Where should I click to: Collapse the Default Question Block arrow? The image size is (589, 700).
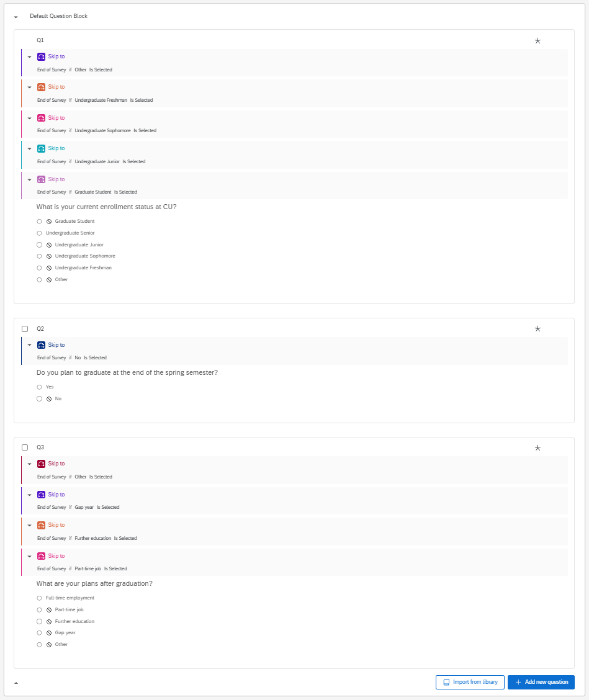[16, 17]
